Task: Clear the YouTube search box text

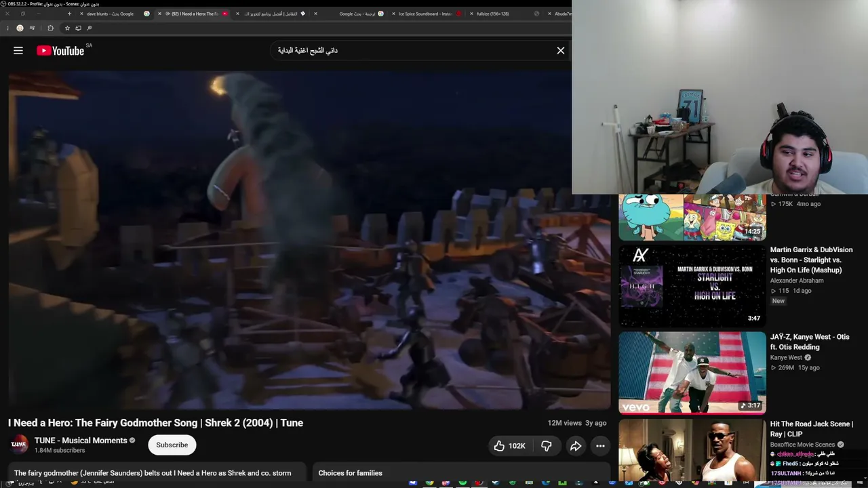Action: click(561, 50)
